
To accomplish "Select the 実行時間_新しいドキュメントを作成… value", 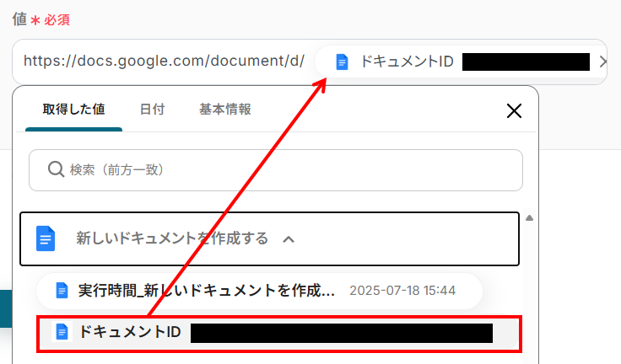I will pyautogui.click(x=259, y=291).
